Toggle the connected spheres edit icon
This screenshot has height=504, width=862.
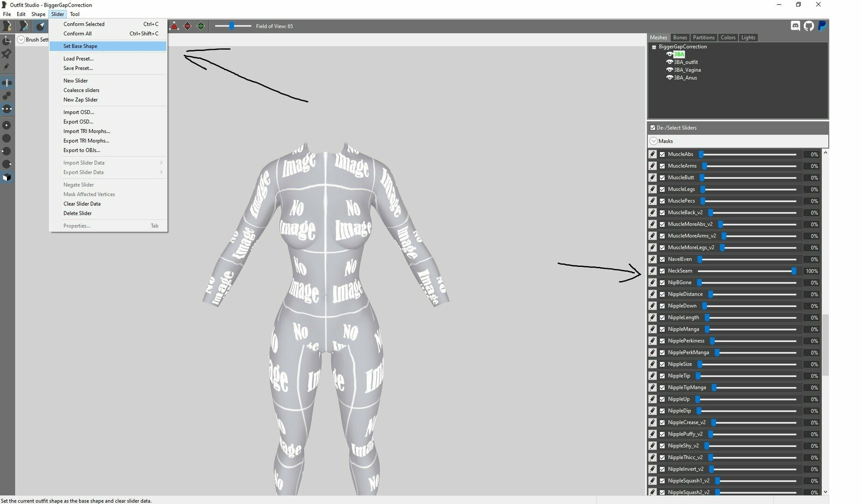7,96
